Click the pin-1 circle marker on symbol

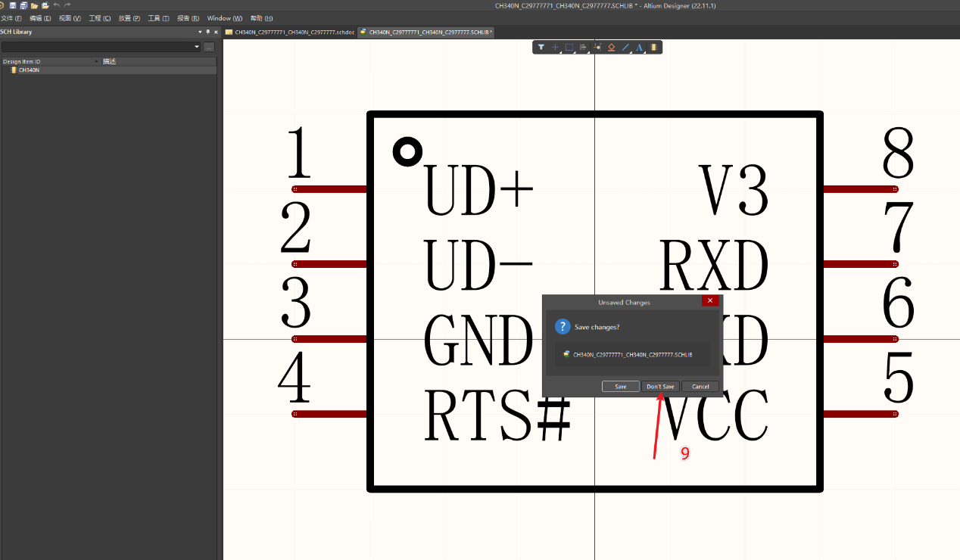click(407, 152)
